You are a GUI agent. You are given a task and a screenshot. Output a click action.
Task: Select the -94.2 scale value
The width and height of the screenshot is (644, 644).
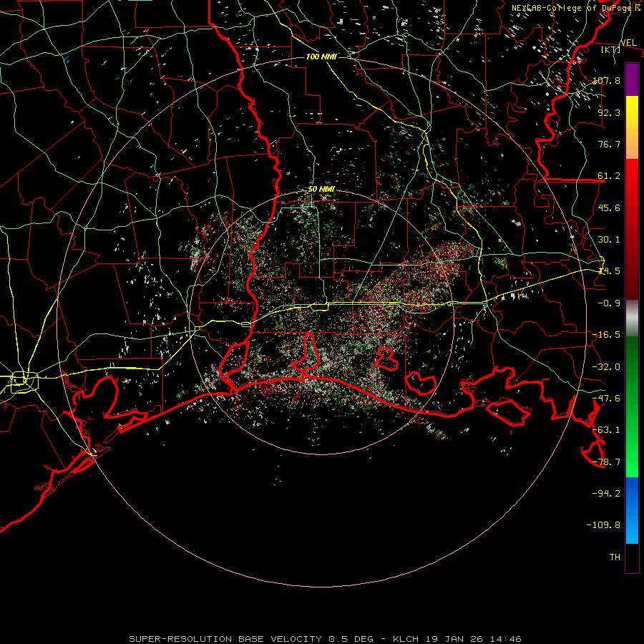click(606, 493)
